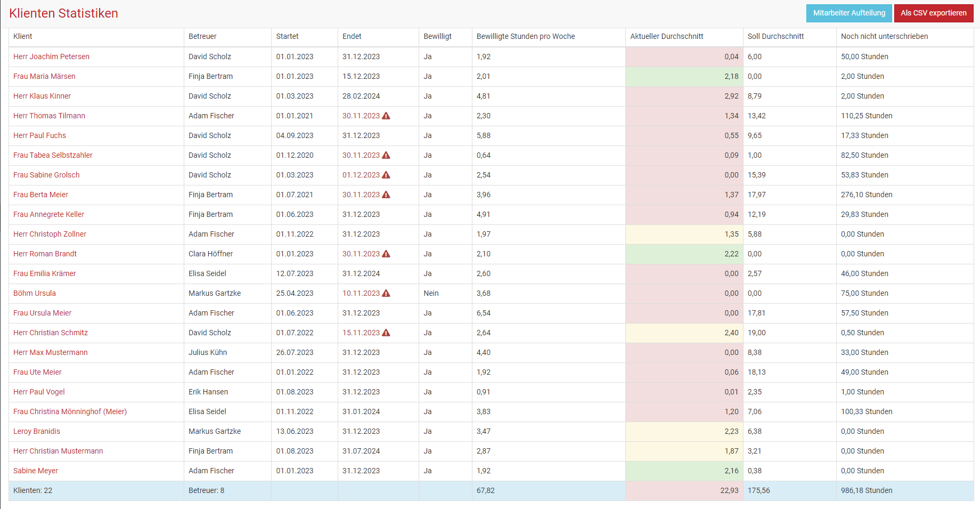The image size is (980, 509).
Task: Open client Leroy Branidis
Action: [x=37, y=431]
